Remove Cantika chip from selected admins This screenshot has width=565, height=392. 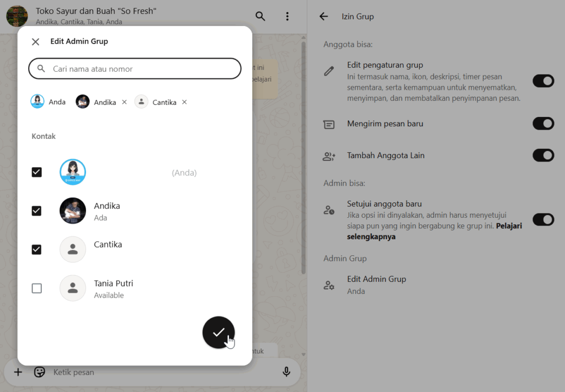click(x=184, y=102)
